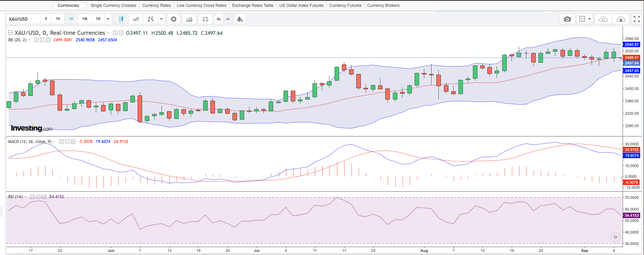
Task: Select the second 1D interval button
Action: [x=98, y=19]
